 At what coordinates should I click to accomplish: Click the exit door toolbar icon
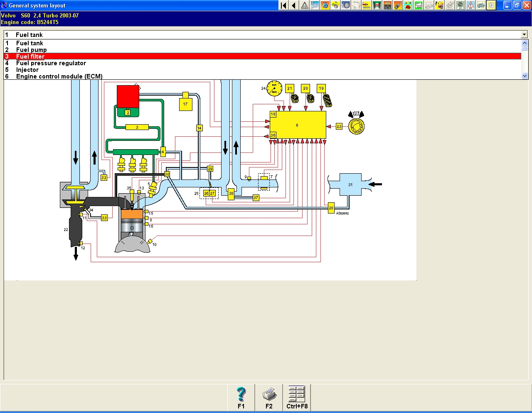pyautogui.click(x=491, y=5)
